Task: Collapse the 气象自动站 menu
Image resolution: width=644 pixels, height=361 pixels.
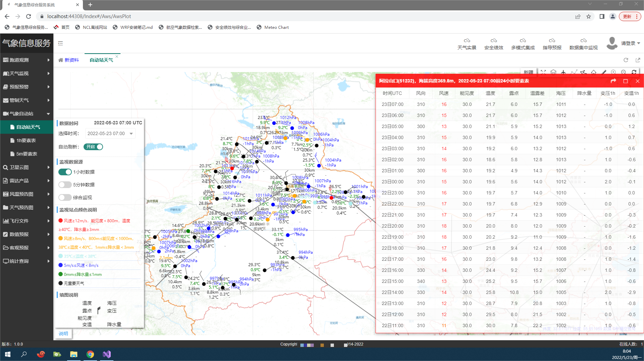Action: pyautogui.click(x=27, y=114)
